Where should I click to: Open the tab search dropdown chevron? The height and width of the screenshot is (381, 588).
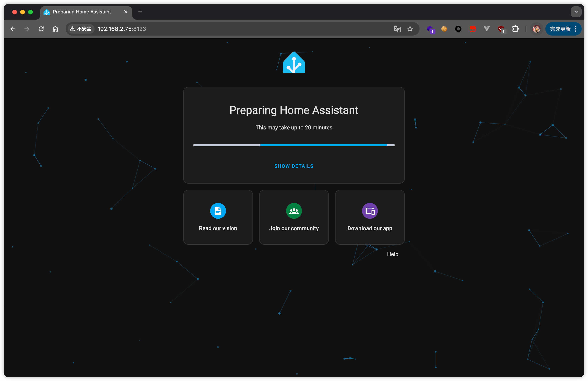pos(576,12)
